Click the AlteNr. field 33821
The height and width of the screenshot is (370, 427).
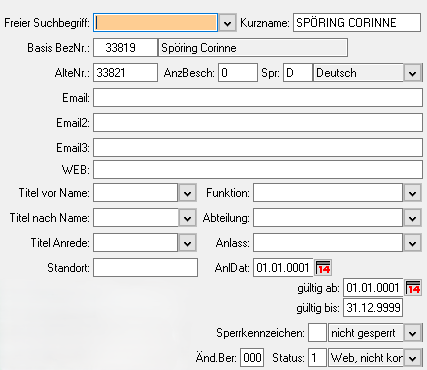click(125, 73)
